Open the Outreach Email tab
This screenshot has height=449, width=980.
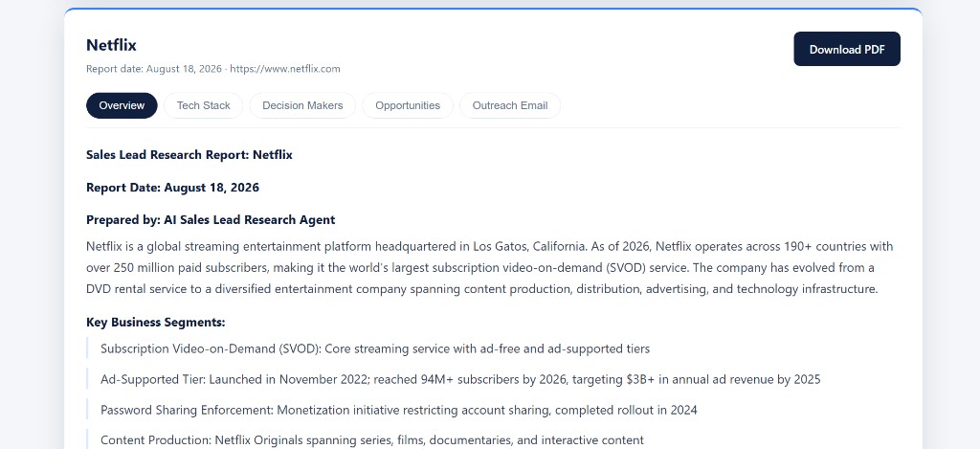pos(510,105)
